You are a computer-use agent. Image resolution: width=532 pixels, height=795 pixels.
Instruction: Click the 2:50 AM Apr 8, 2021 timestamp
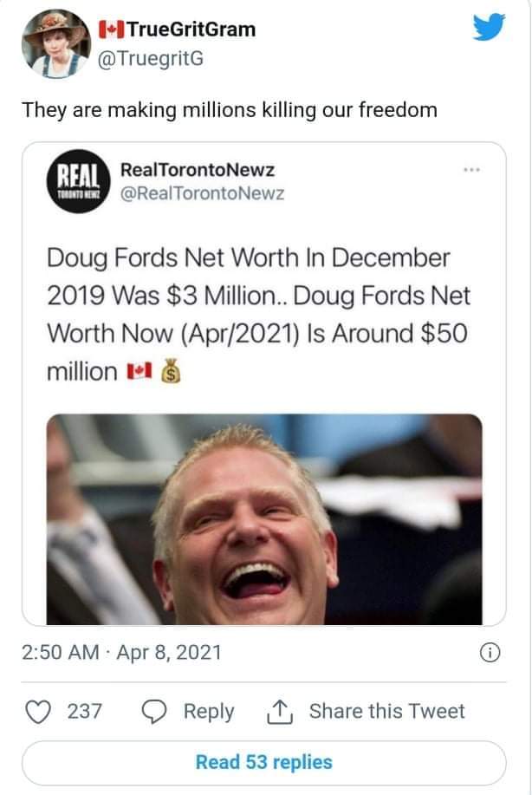click(121, 653)
